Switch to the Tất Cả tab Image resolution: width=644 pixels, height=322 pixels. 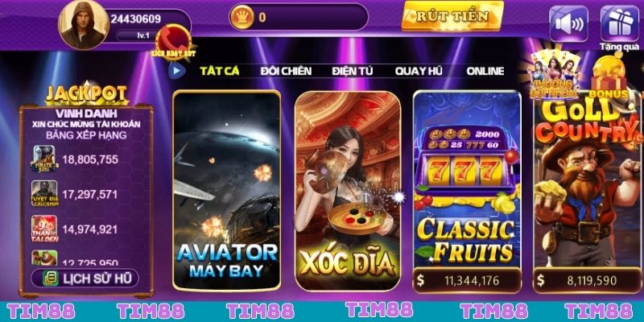click(219, 71)
